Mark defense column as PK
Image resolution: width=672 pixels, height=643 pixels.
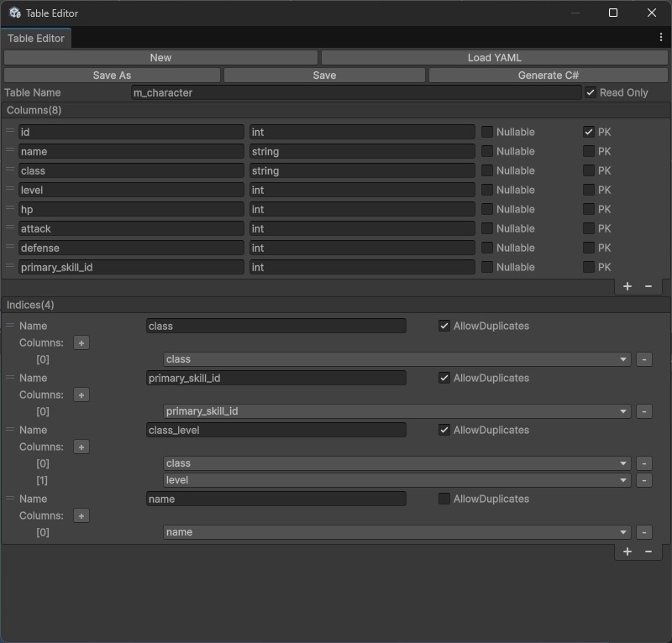589,248
